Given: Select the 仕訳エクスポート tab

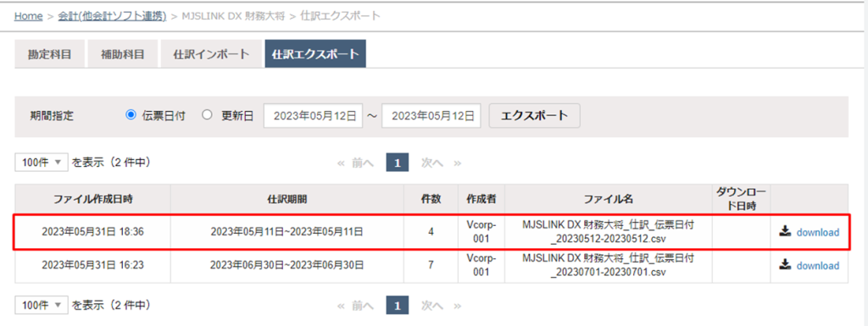Looking at the screenshot, I should 315,54.
